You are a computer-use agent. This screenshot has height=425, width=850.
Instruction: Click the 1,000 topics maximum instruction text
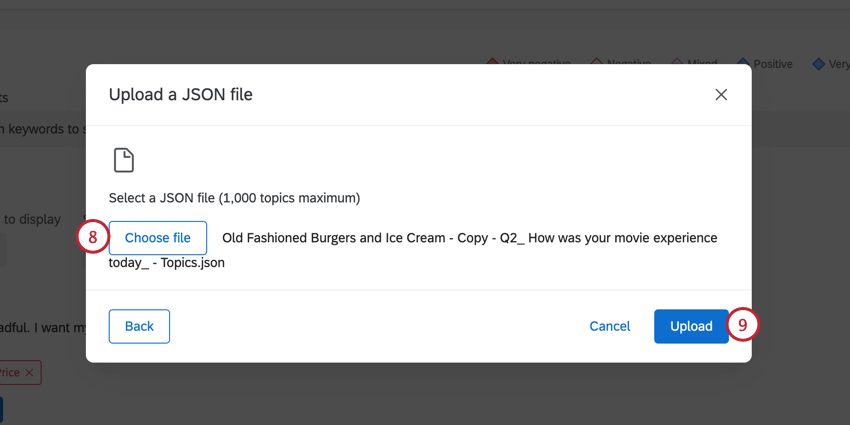pyautogui.click(x=234, y=198)
